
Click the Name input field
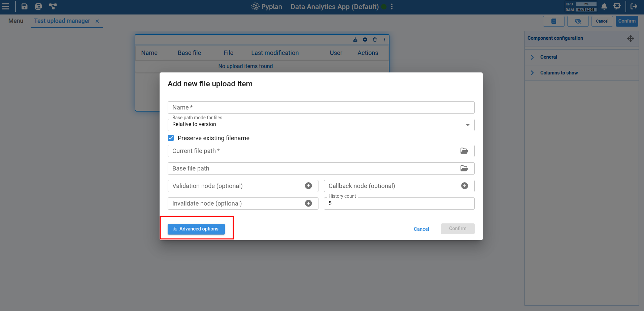click(x=321, y=107)
